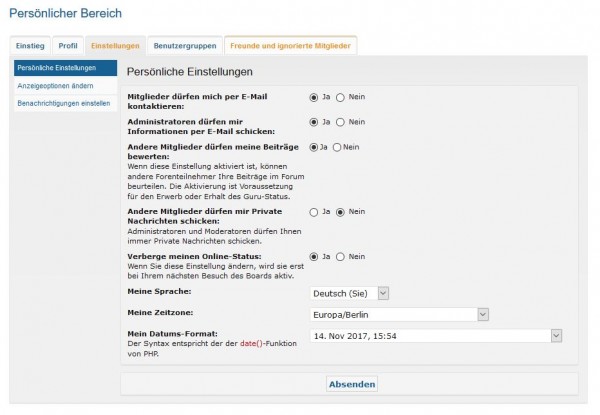
Task: Enable Ja for private messages
Action: click(314, 212)
